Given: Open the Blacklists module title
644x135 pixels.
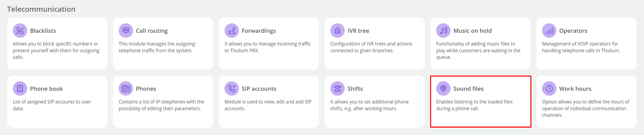Looking at the screenshot, I should pyautogui.click(x=43, y=31).
